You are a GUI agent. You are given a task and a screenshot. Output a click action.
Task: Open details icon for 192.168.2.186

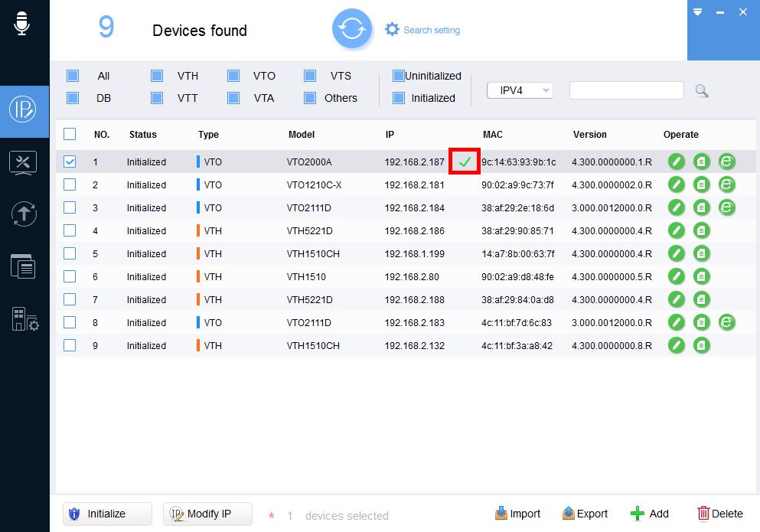[701, 230]
